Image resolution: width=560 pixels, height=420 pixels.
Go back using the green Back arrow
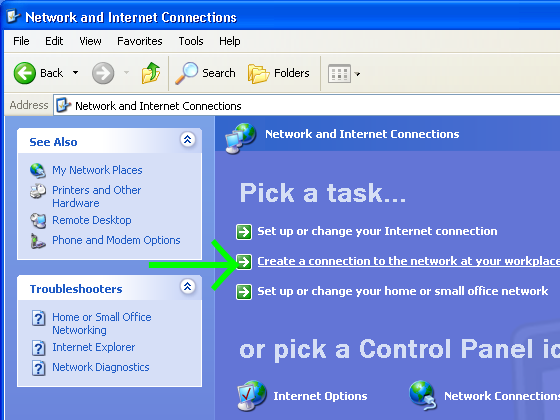coord(24,73)
